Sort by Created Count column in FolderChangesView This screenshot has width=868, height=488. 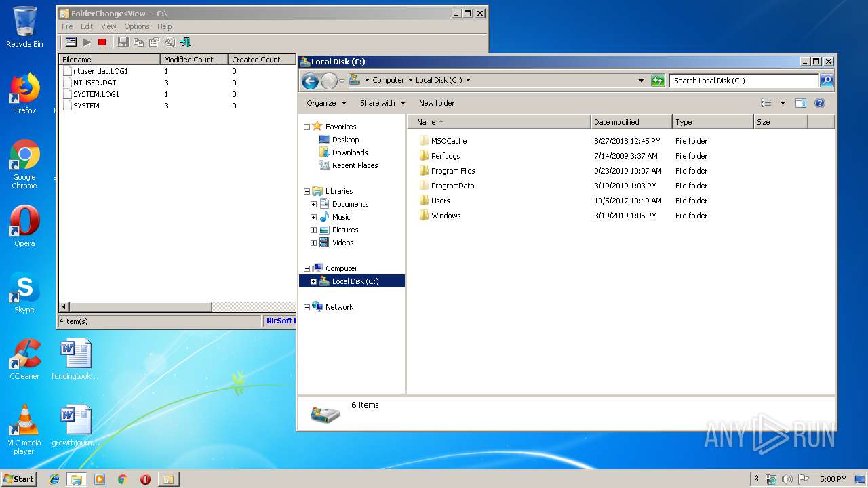262,60
